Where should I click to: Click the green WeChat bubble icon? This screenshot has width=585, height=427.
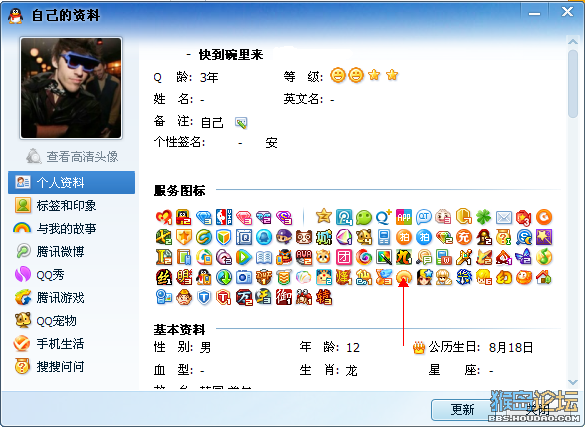364,217
